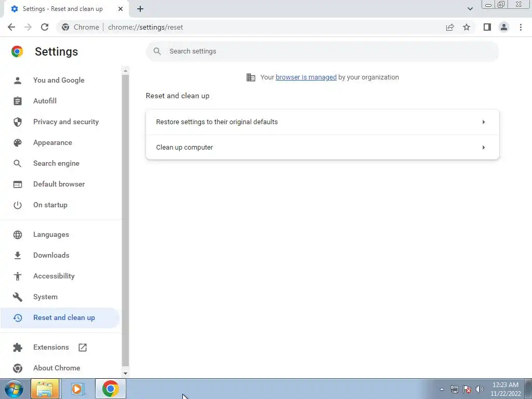
Task: Close the Settings tab
Action: click(121, 9)
